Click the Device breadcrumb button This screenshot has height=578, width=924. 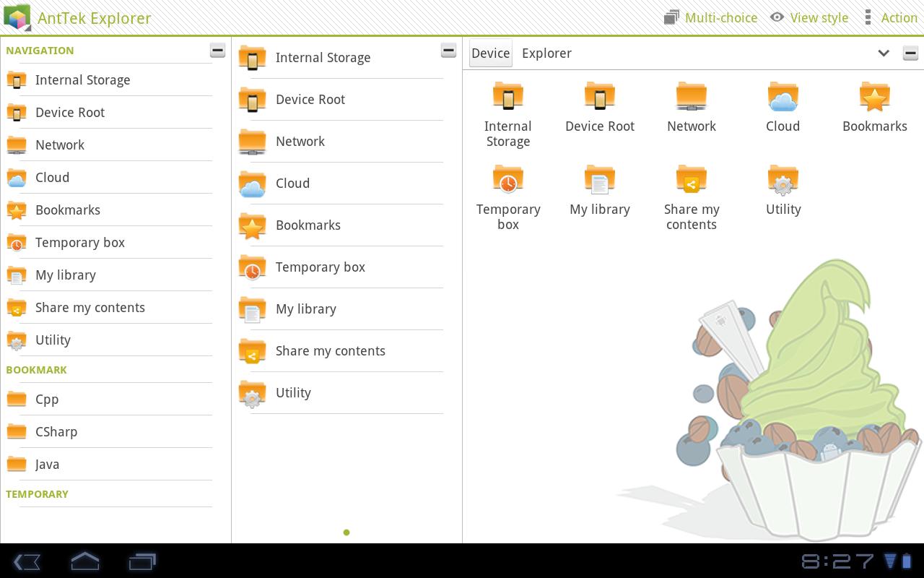491,53
